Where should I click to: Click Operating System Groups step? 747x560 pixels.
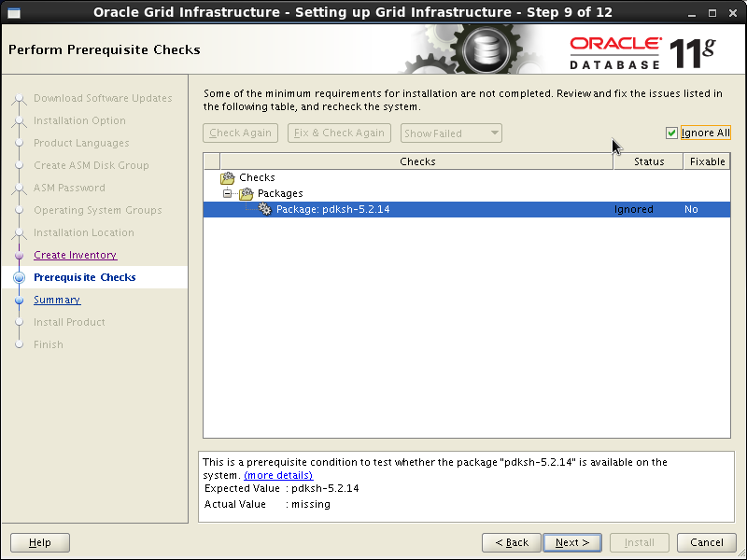pos(98,210)
